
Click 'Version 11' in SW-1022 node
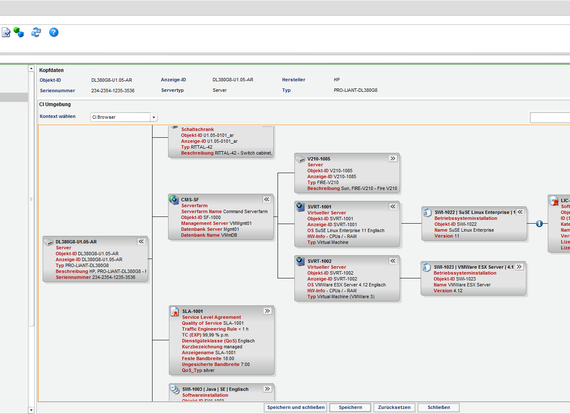[x=447, y=236]
